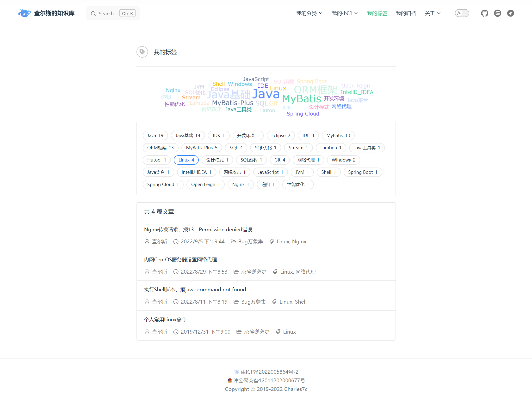Click the search magnifier icon
This screenshot has width=532, height=402.
93,13
